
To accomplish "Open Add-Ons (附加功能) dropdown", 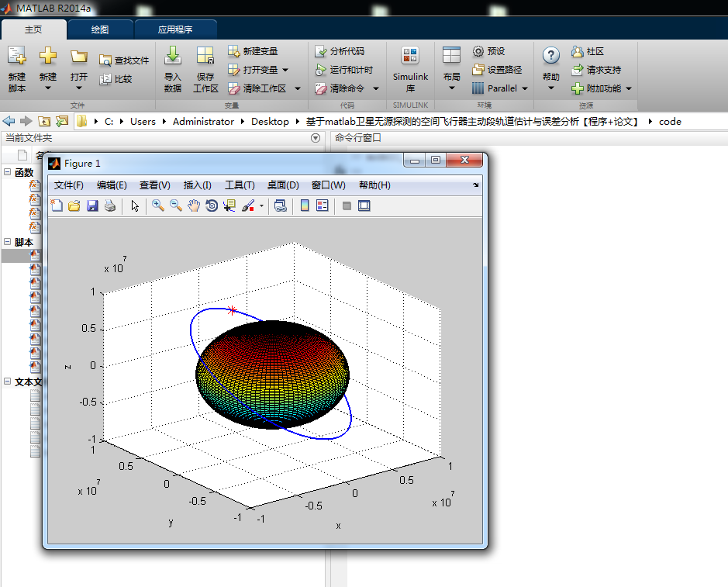I will pyautogui.click(x=629, y=88).
